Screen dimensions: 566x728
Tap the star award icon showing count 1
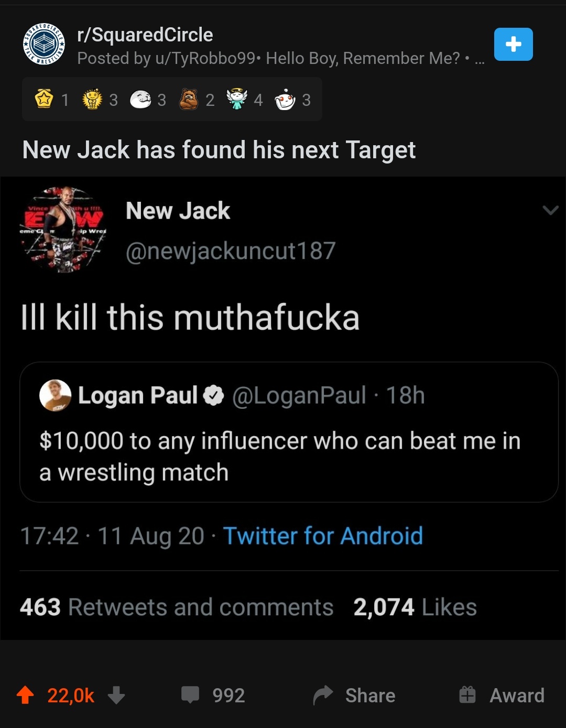point(45,99)
